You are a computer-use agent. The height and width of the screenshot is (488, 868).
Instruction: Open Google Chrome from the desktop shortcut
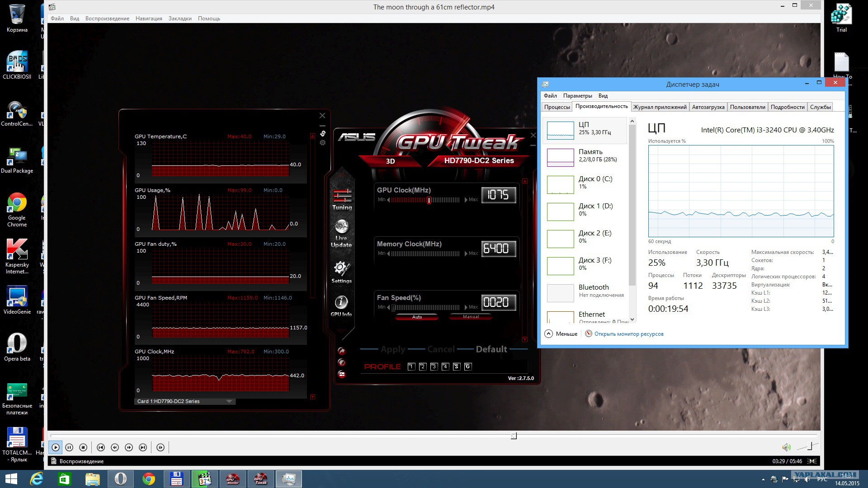point(17,209)
